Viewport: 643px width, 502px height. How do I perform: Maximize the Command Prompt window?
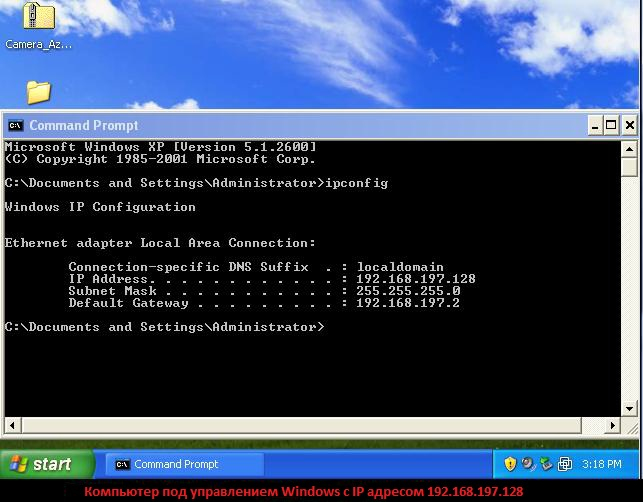(611, 125)
